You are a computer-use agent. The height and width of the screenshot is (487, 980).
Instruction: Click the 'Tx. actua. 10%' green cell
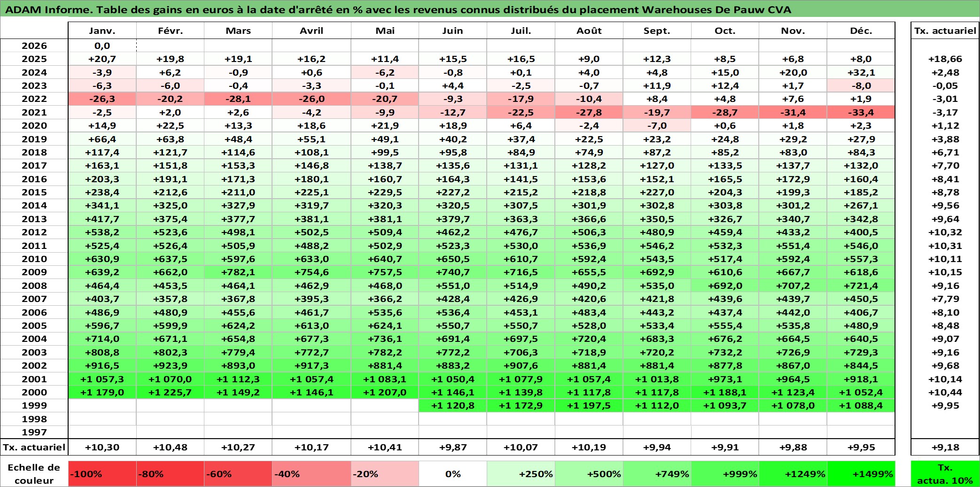[945, 474]
